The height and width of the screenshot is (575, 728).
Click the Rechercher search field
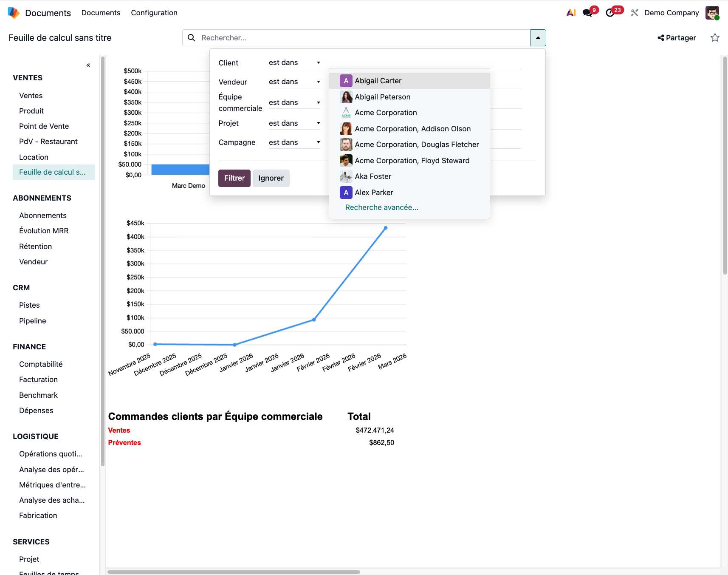pyautogui.click(x=361, y=38)
